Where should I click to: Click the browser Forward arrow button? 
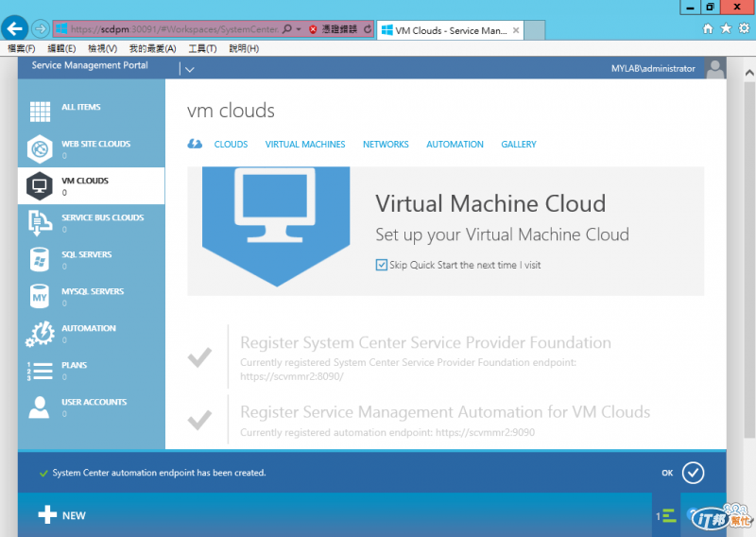[41, 29]
